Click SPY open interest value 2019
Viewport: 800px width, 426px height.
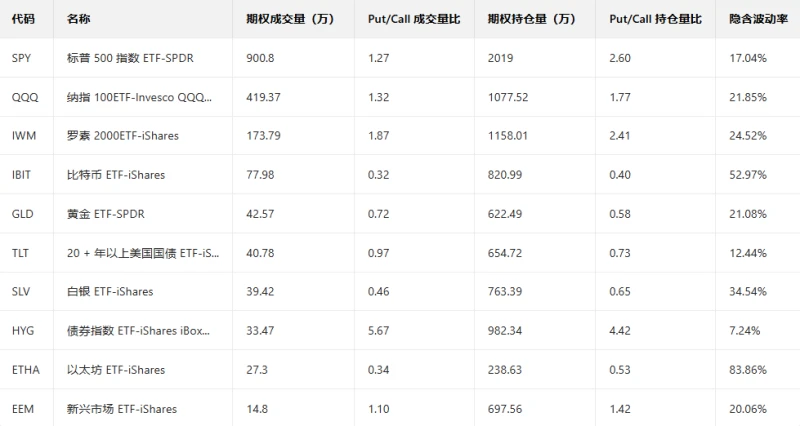[x=500, y=58]
